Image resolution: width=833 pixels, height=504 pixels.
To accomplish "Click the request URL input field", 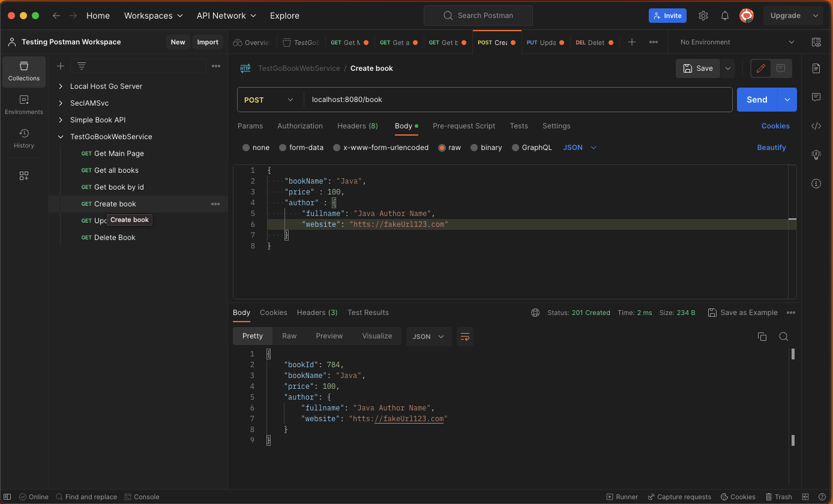I will [518, 100].
